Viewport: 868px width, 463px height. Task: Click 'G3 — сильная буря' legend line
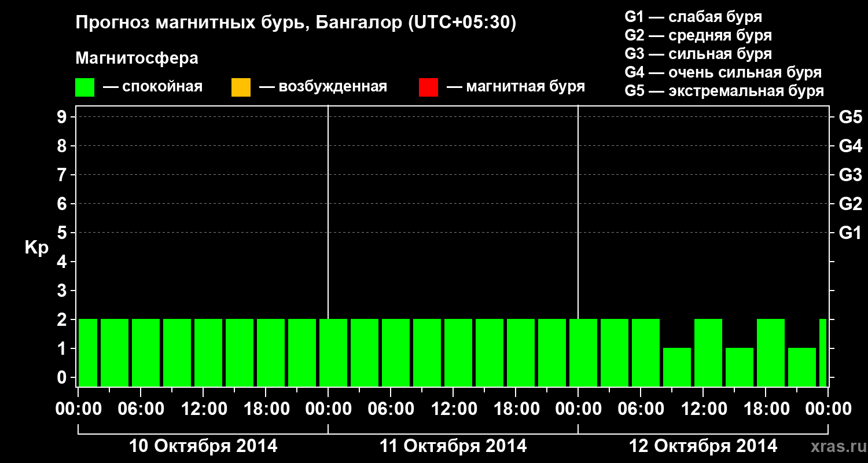(698, 54)
